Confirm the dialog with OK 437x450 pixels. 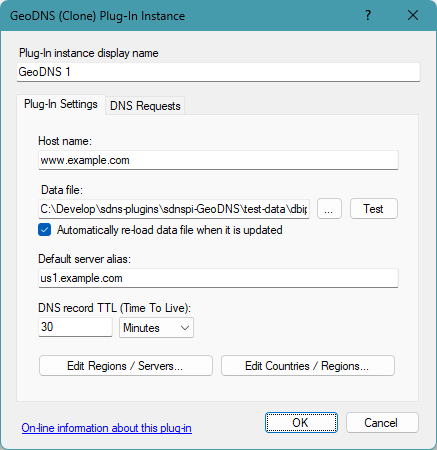pos(301,423)
